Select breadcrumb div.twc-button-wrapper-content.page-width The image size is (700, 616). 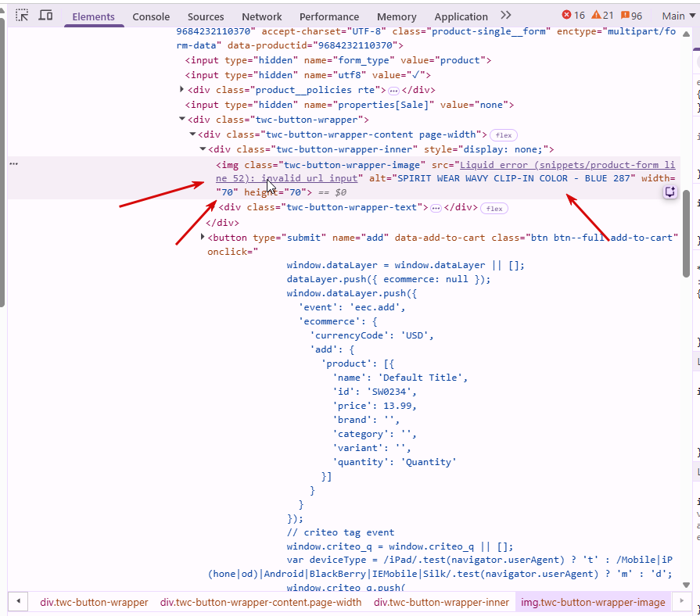[260, 603]
